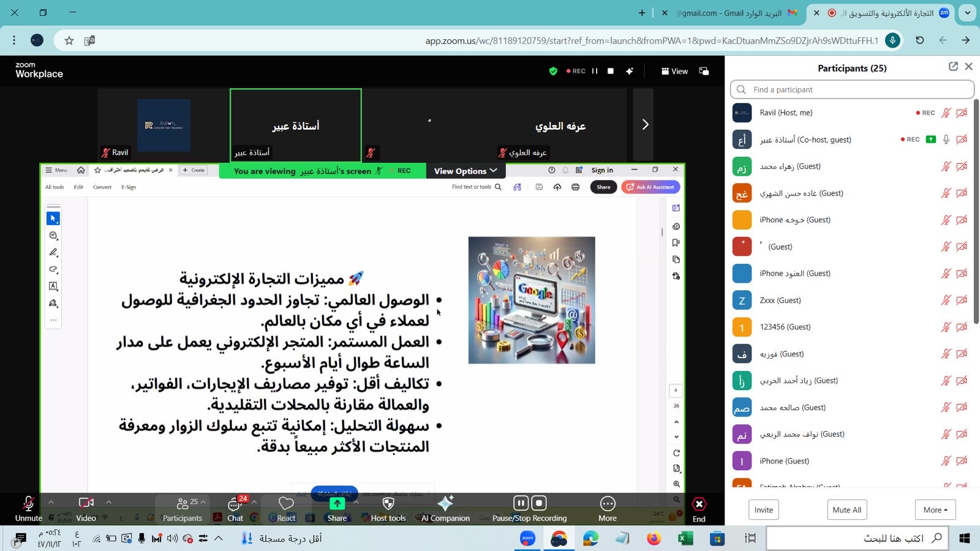
Task: Select أستاذة عبير video thumbnail
Action: [x=296, y=125]
